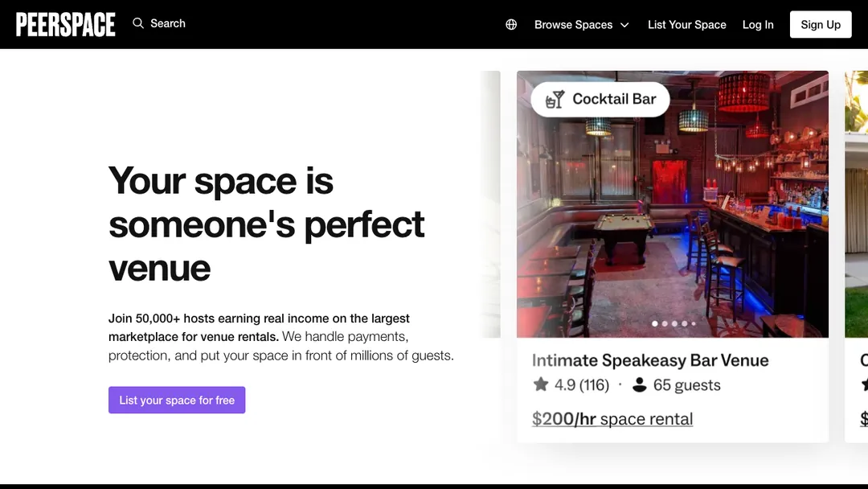Click the Log In link
This screenshot has width=868, height=489.
[x=757, y=24]
